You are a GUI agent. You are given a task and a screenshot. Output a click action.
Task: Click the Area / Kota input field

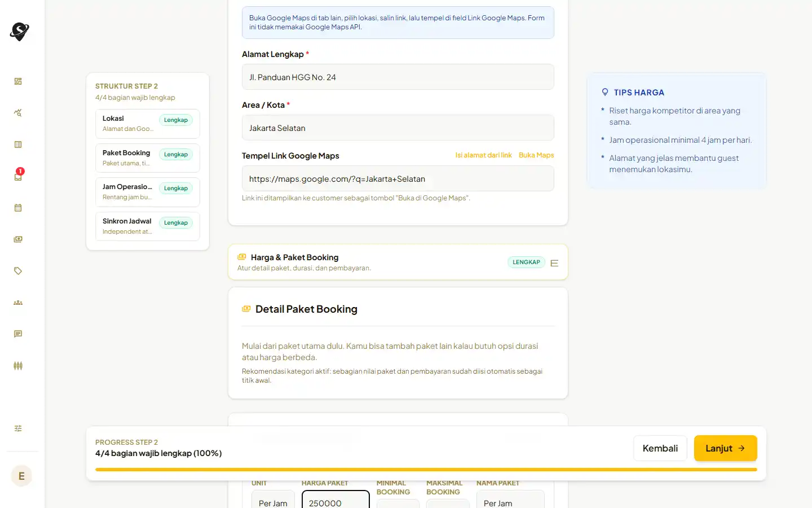pos(398,128)
